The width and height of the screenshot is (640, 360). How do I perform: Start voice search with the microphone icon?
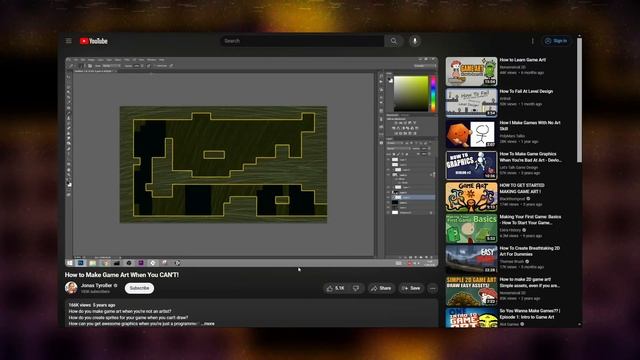click(415, 41)
